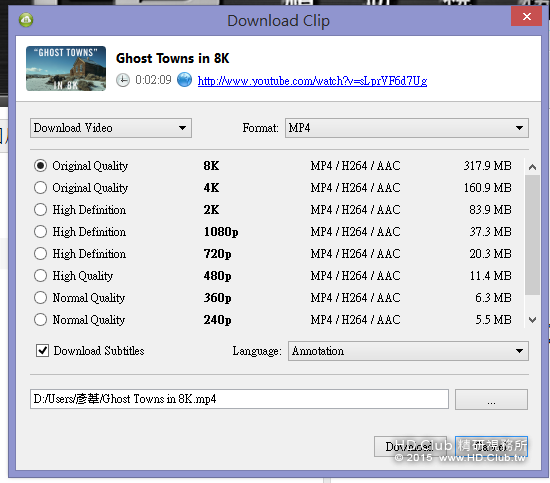Click the browse folder button with ellipsis
The width and height of the screenshot is (550, 483).
pos(491,399)
